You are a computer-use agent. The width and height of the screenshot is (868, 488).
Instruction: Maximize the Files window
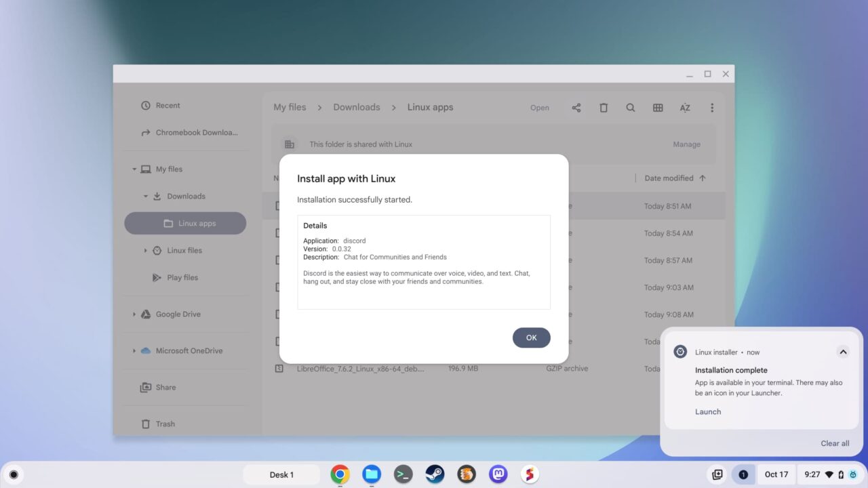[x=707, y=74]
